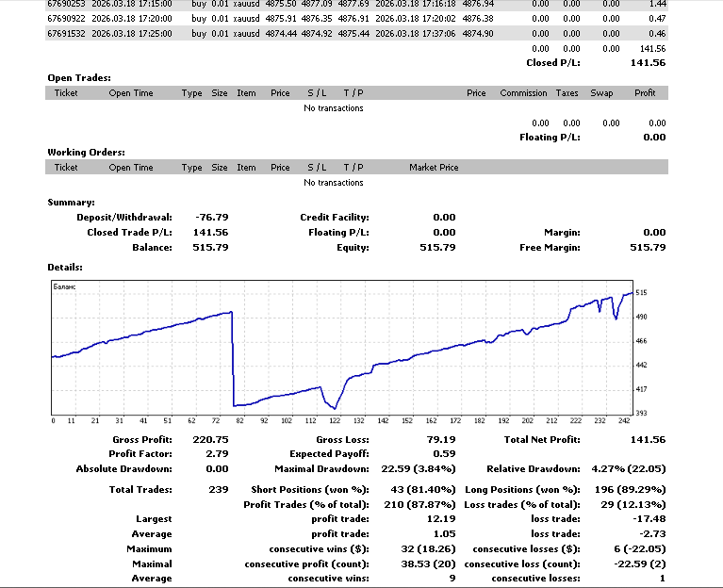Click the Swap column header in Open Trades

[x=601, y=93]
